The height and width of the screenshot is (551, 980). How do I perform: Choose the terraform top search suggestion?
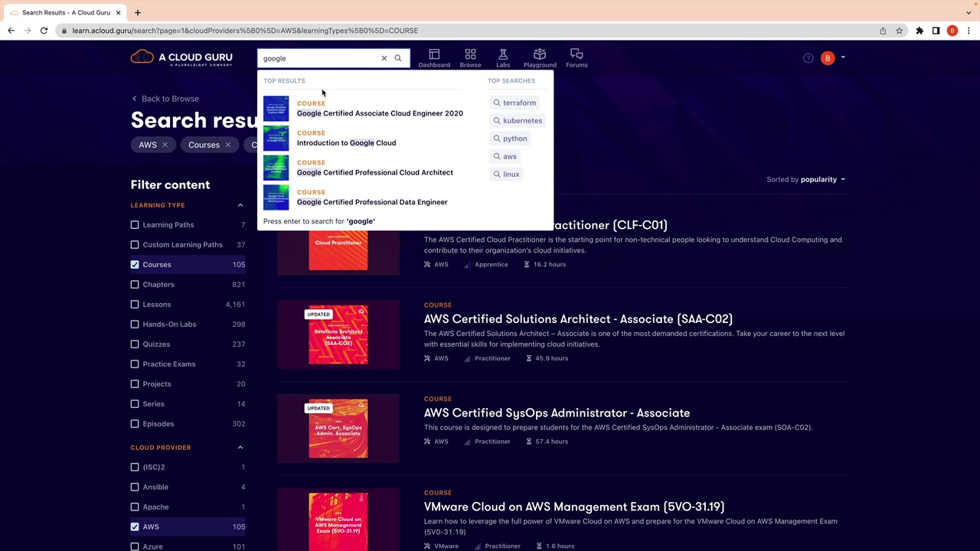pyautogui.click(x=519, y=103)
